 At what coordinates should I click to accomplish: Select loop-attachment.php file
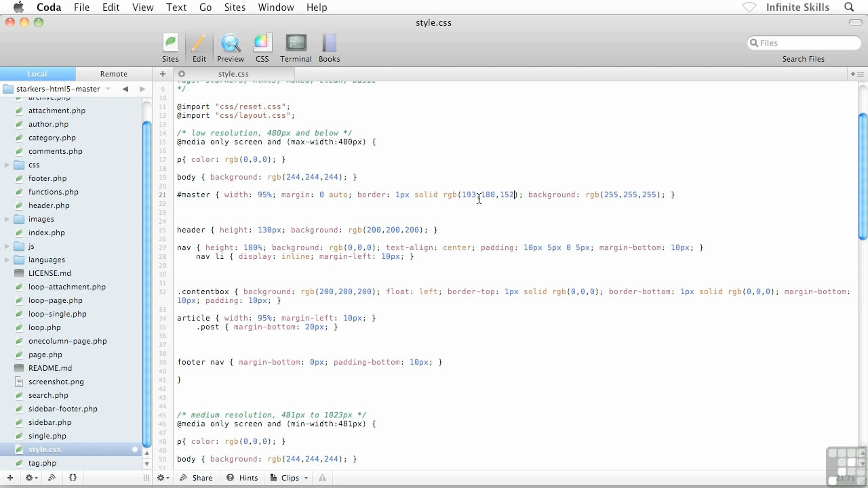pos(67,287)
